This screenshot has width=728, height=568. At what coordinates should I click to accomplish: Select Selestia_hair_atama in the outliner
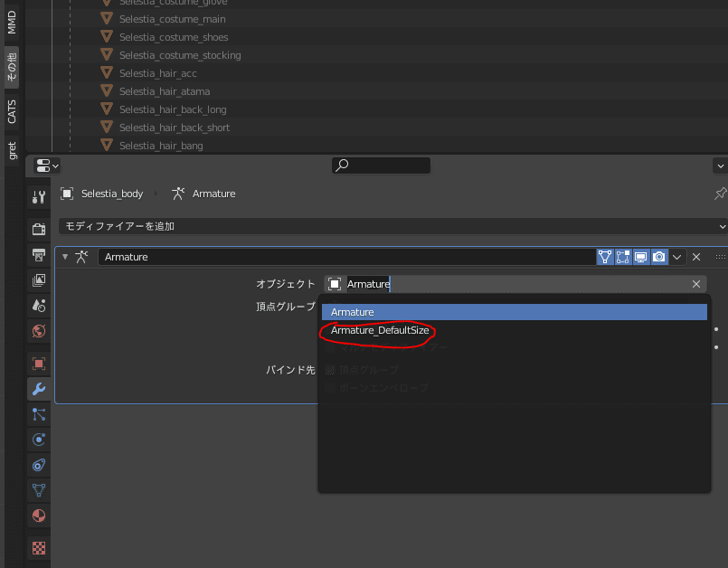tap(165, 91)
